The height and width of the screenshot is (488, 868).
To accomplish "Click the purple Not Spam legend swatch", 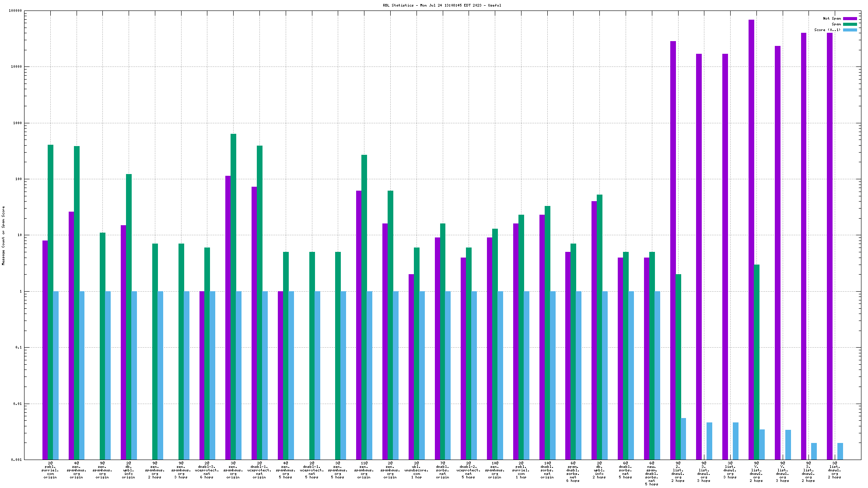I will click(850, 18).
